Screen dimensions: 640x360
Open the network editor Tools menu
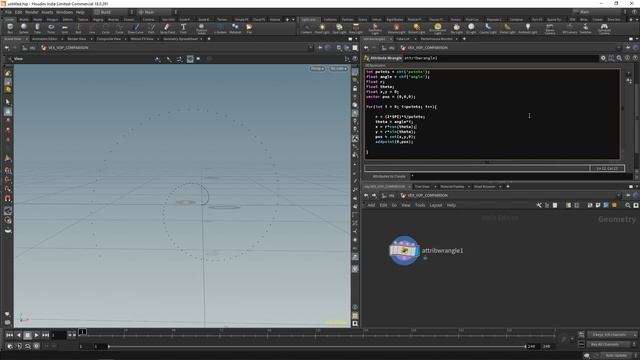[420, 205]
